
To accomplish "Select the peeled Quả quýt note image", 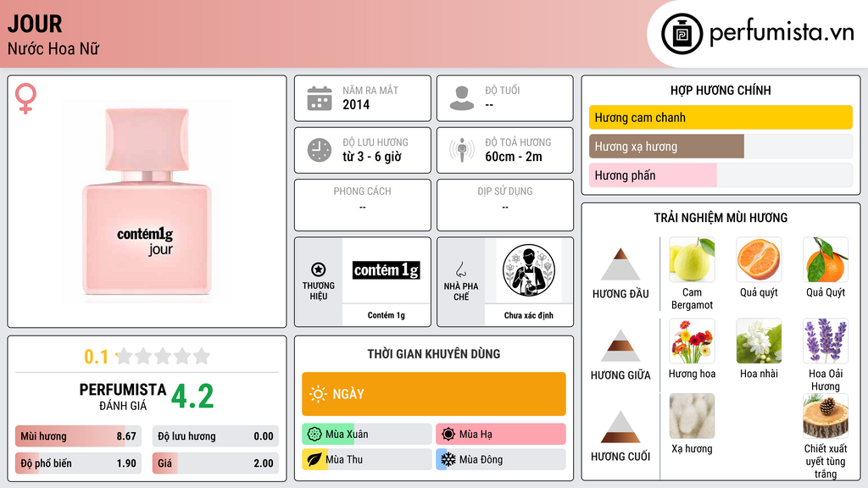I will coord(759,260).
